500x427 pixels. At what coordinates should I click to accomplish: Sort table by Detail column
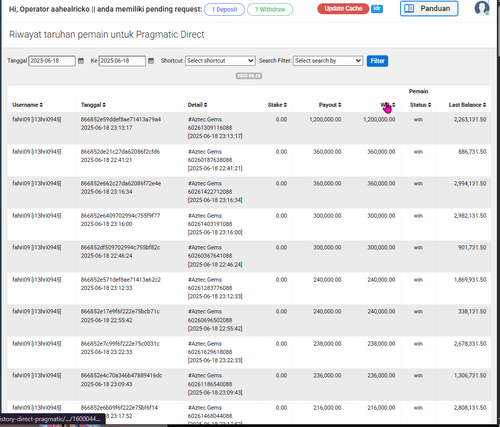197,105
